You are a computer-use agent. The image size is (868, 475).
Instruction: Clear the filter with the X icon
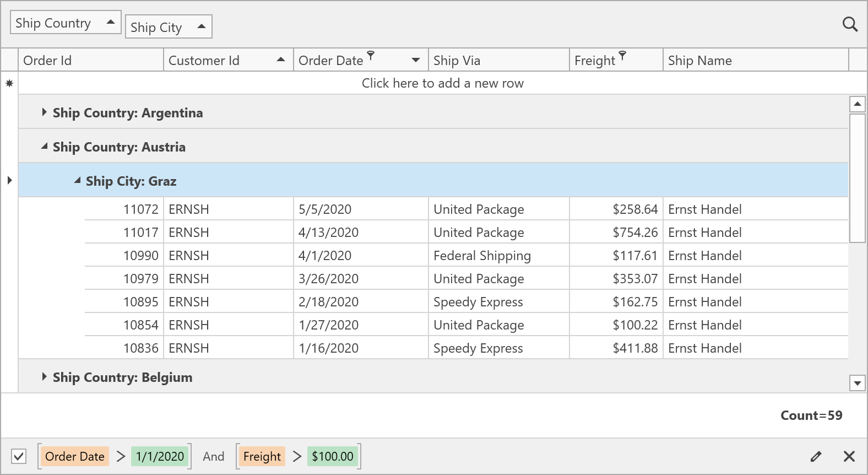point(849,456)
